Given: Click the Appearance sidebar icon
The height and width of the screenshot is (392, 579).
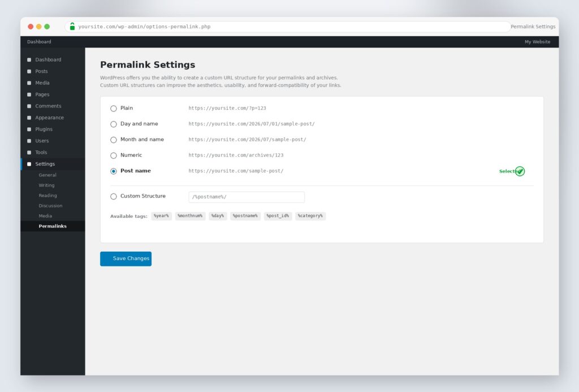Looking at the screenshot, I should click(29, 118).
